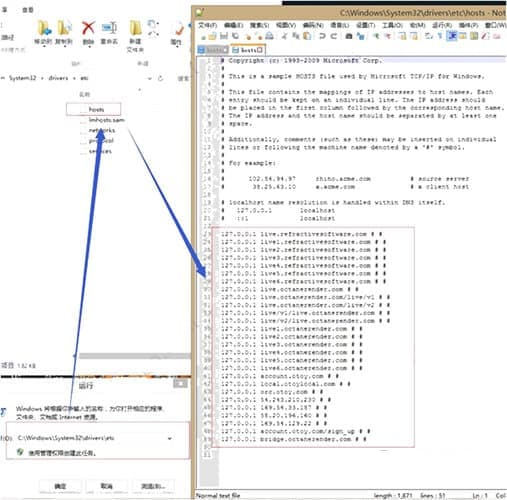The height and width of the screenshot is (500, 507).
Task: Click Rename icon in Explorer ribbon
Action: [109, 28]
